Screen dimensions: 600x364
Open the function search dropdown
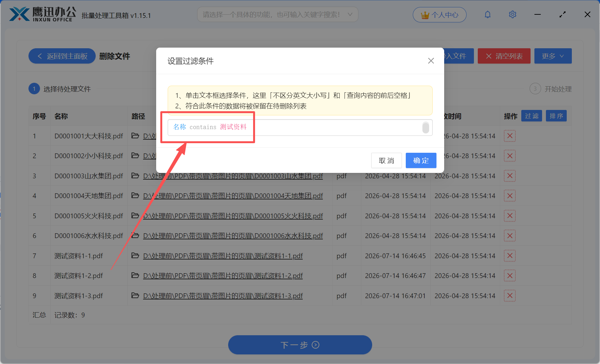[x=277, y=15]
